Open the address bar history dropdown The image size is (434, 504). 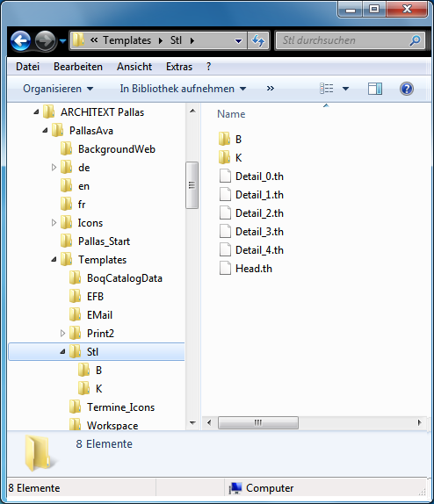(238, 40)
